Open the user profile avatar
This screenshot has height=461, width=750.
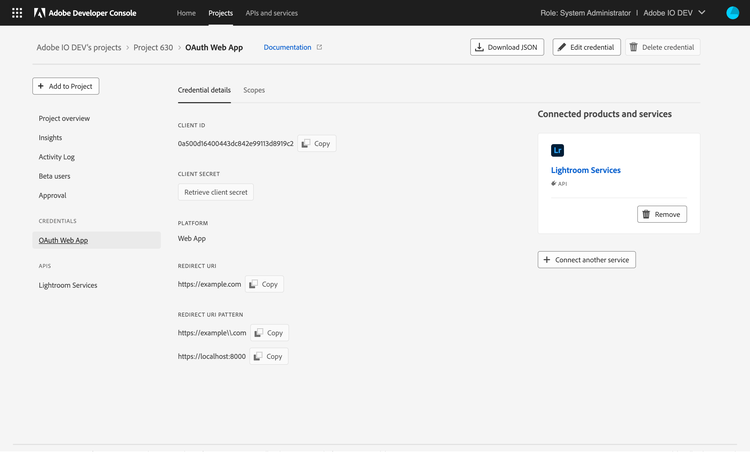(732, 13)
